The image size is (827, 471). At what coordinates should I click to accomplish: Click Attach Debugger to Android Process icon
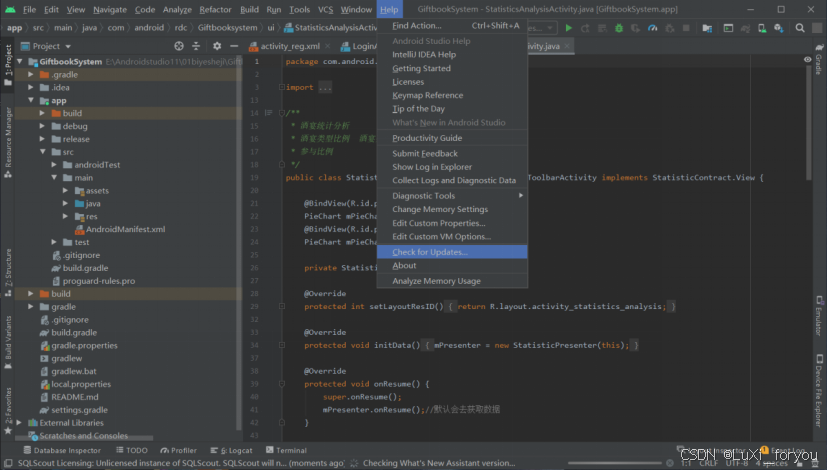coord(669,28)
